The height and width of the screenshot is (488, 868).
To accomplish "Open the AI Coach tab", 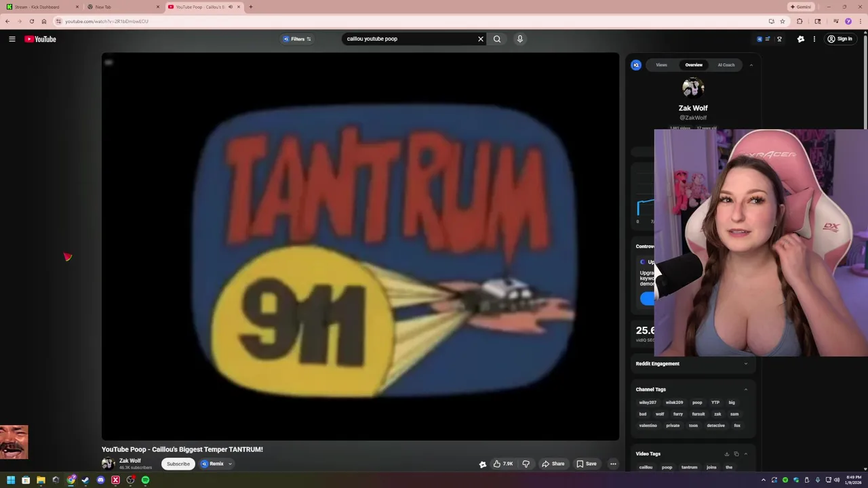I will [x=726, y=65].
